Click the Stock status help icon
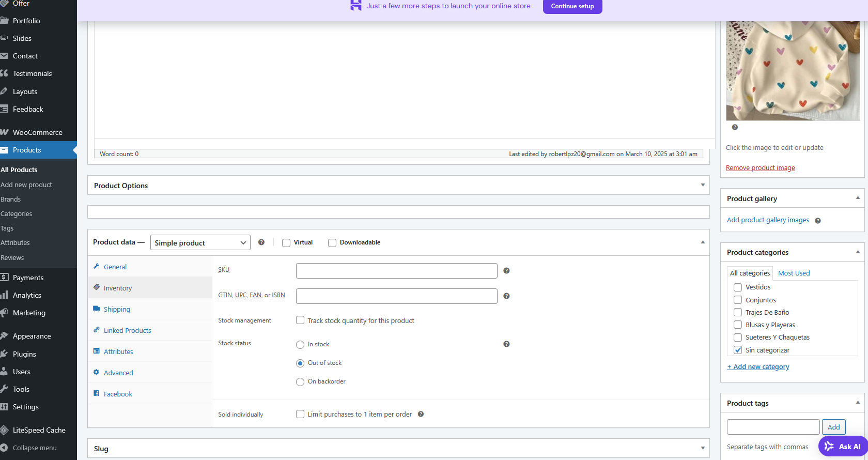Screen dimensions: 868x460 [x=506, y=344]
